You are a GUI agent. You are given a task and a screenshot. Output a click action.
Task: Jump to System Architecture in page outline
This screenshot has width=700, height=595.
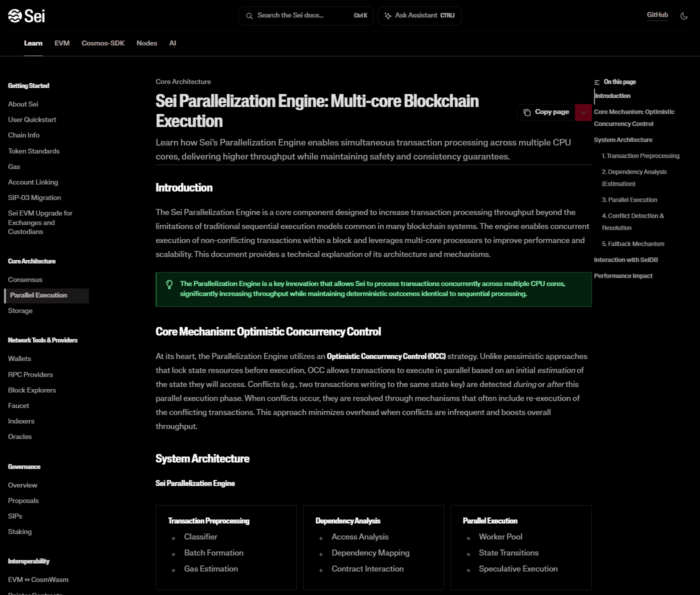[623, 140]
